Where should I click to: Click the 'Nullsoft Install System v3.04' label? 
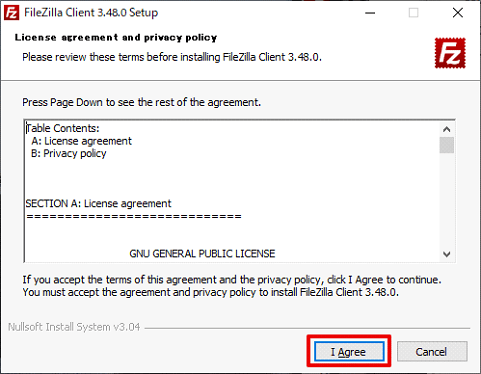[x=74, y=327]
